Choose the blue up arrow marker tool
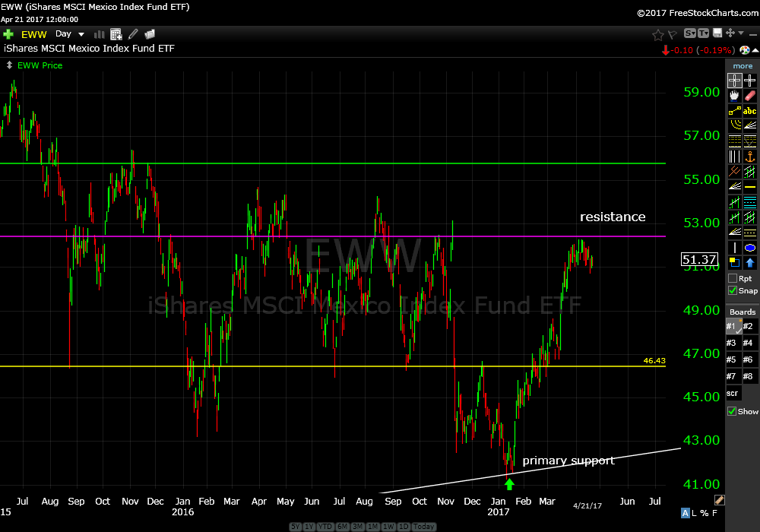The width and height of the screenshot is (760, 532). coord(750,263)
